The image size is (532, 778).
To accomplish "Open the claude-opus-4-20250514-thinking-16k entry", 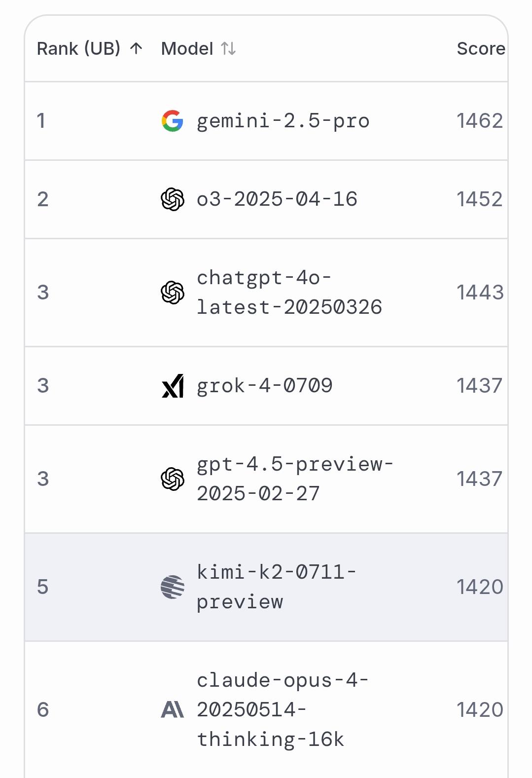I will click(x=282, y=710).
